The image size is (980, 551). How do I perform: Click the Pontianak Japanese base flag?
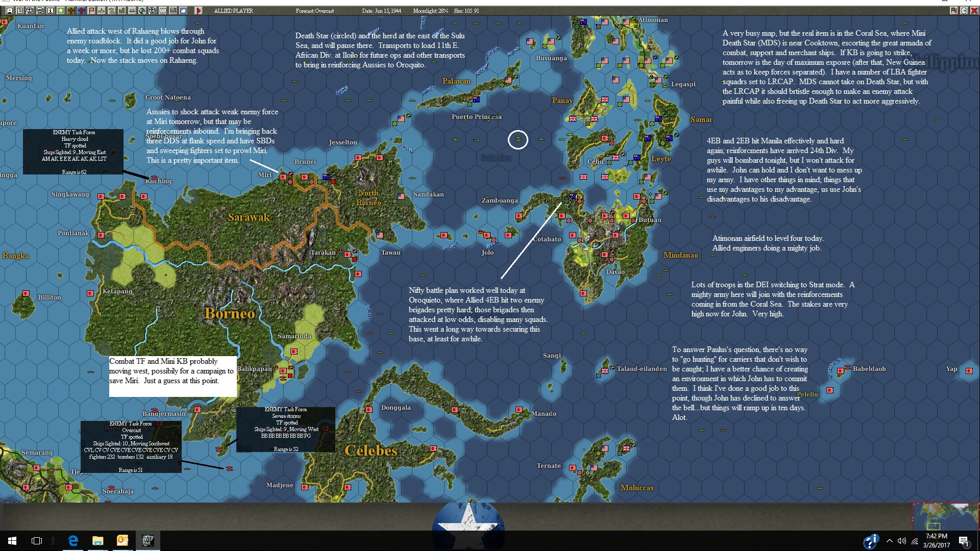coord(101,235)
